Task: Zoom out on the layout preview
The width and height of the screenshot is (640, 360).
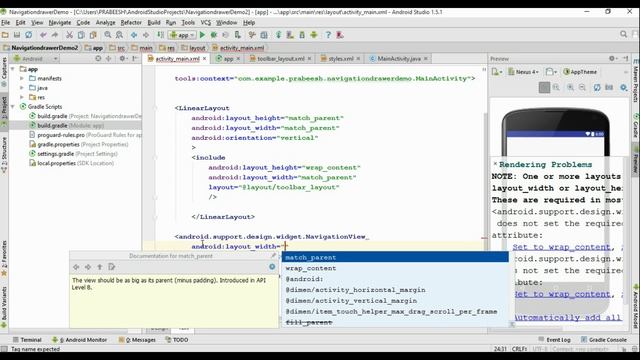Action: coord(582,87)
